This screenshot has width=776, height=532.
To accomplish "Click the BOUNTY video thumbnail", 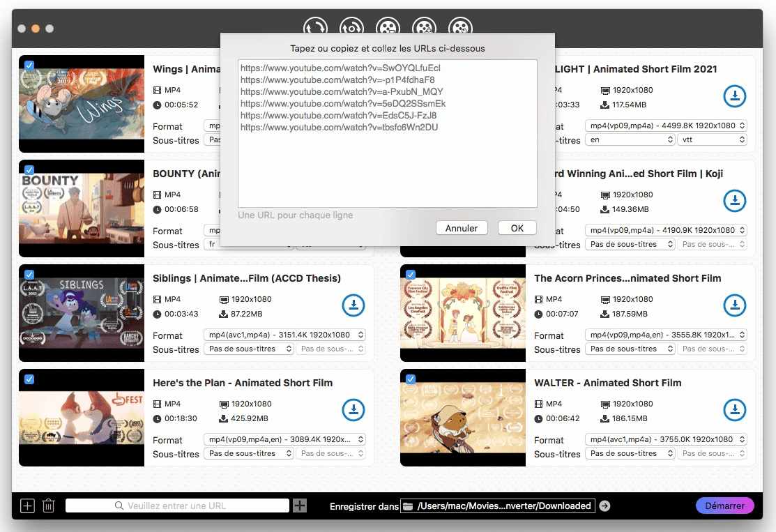I will click(x=82, y=208).
